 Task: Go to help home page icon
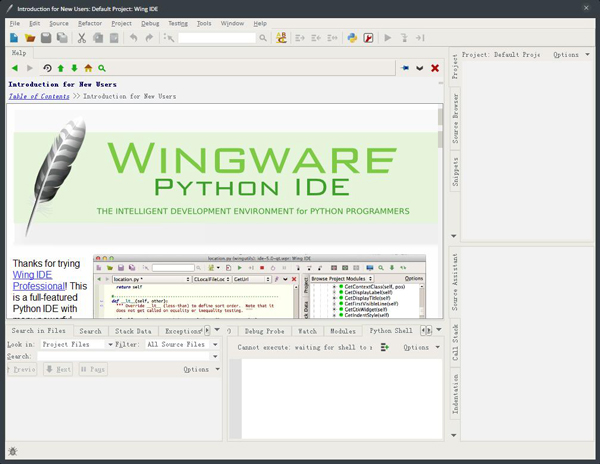point(88,68)
